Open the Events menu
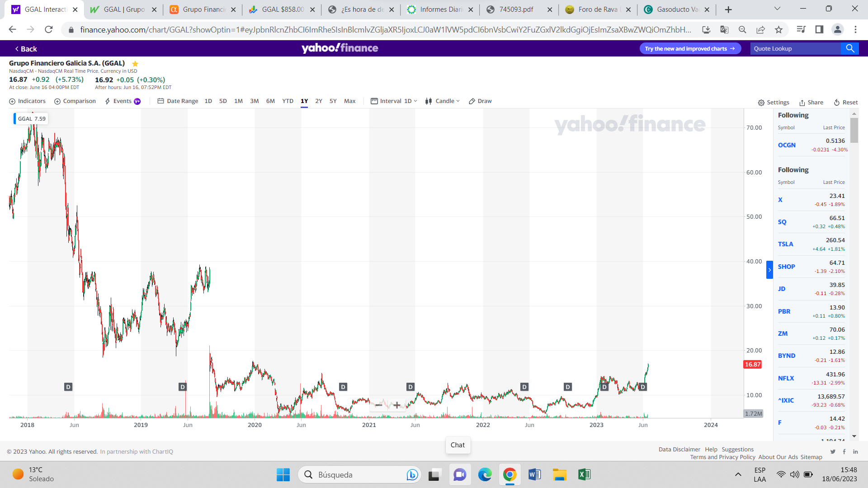The image size is (868, 488). (123, 101)
